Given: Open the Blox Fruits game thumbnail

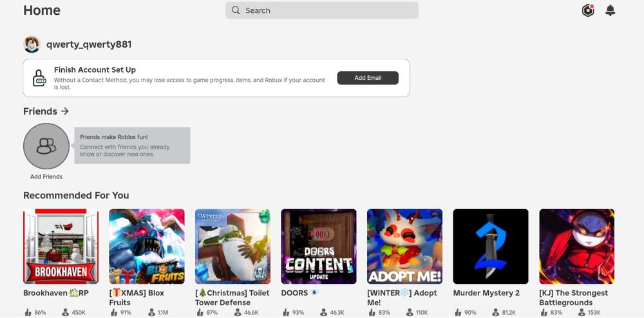Looking at the screenshot, I should [147, 247].
